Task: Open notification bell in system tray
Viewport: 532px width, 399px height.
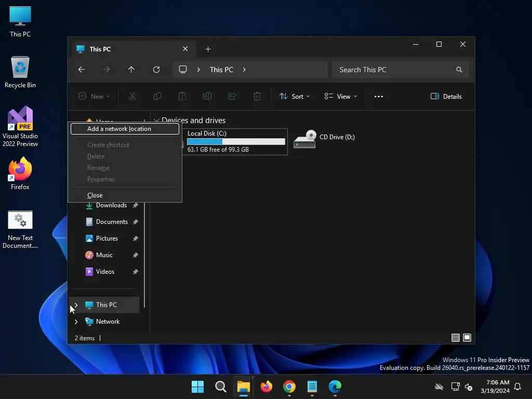Action: tap(517, 387)
